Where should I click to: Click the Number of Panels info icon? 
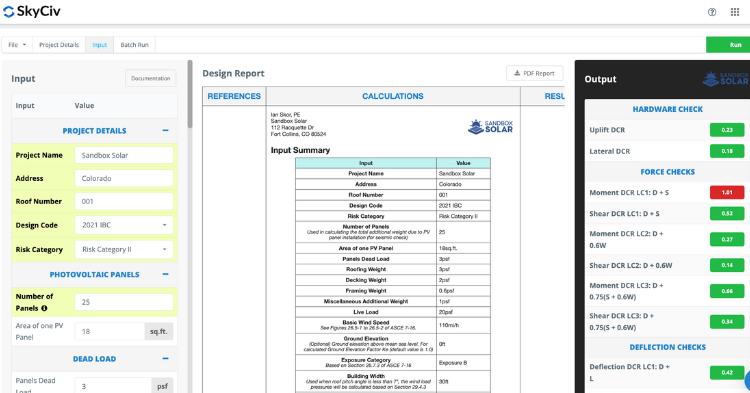tap(44, 308)
